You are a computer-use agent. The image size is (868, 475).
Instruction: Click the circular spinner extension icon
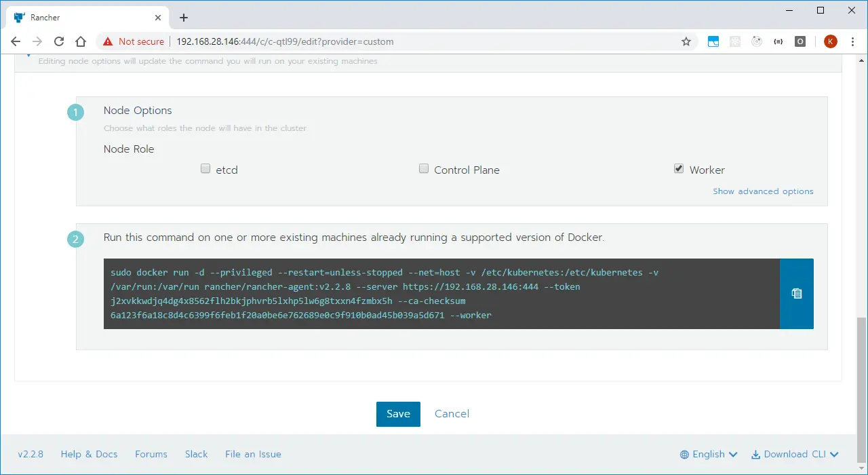(757, 41)
